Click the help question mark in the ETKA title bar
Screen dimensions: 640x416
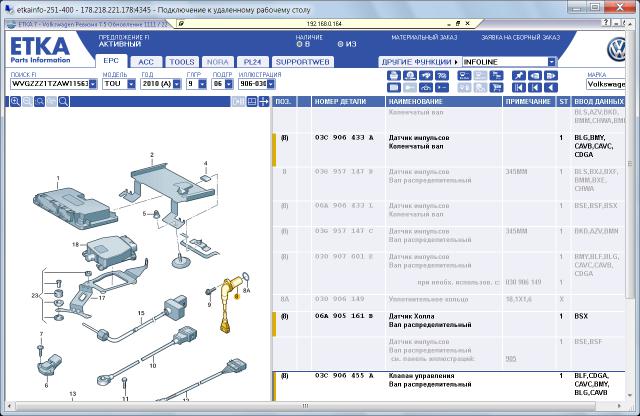[x=607, y=23]
